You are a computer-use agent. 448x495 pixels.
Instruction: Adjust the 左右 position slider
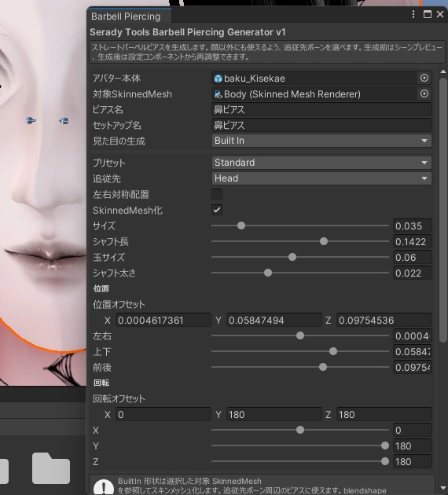[300, 335]
